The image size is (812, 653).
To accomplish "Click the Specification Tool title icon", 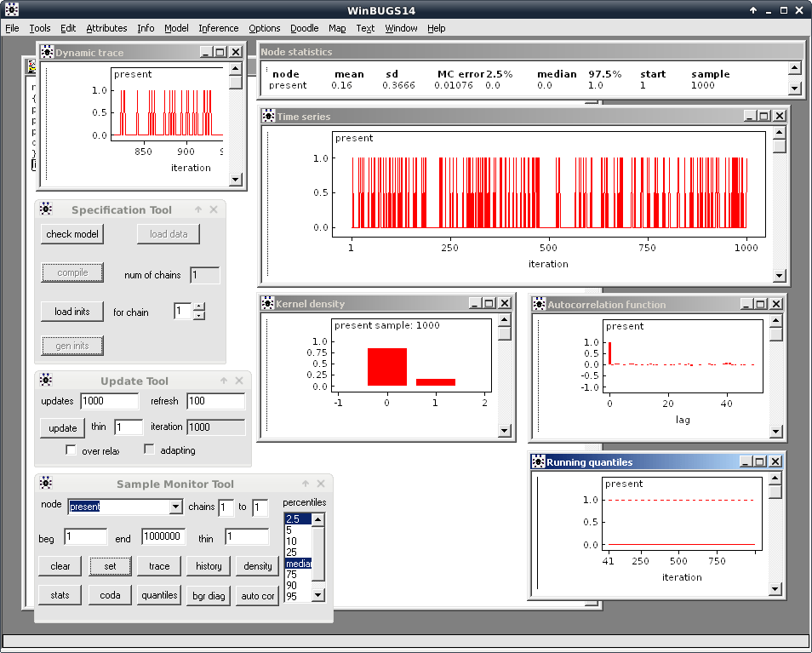I will 46,209.
